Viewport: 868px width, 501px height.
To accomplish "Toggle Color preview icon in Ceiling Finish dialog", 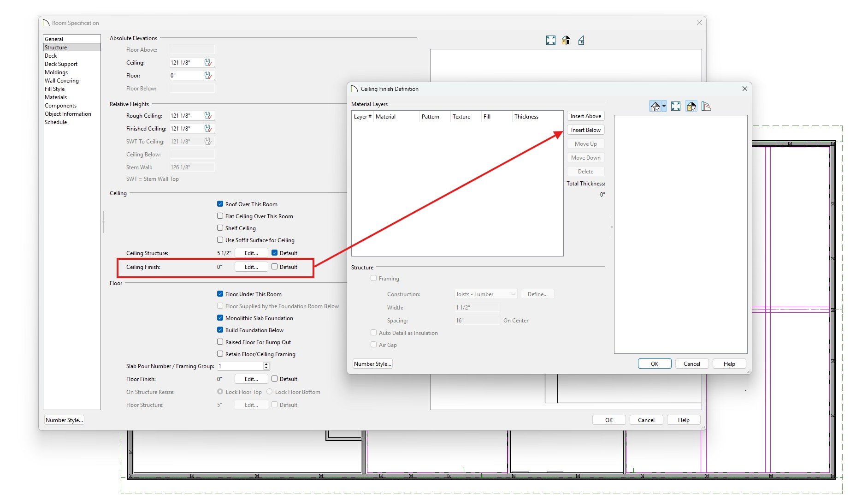I will click(691, 107).
